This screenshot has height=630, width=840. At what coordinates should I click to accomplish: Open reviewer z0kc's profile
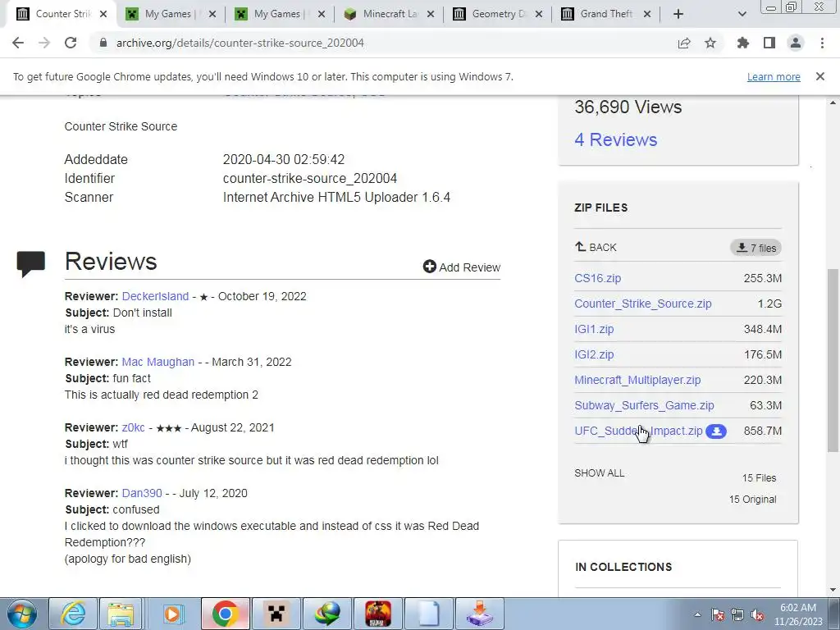point(133,427)
